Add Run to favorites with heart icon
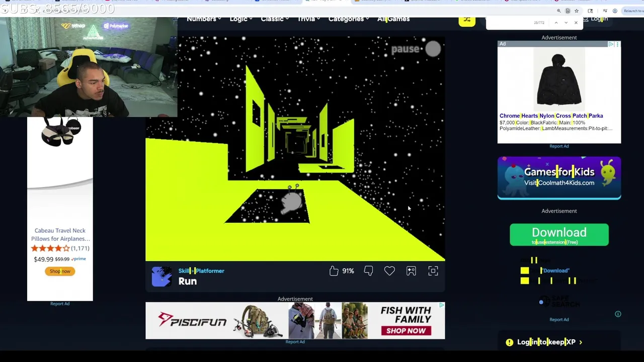Screen dimensions: 644x362 click(389, 271)
